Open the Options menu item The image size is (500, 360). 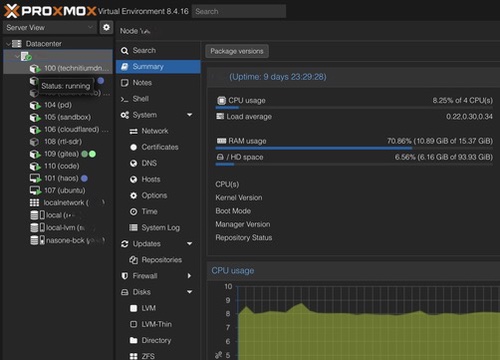click(158, 195)
